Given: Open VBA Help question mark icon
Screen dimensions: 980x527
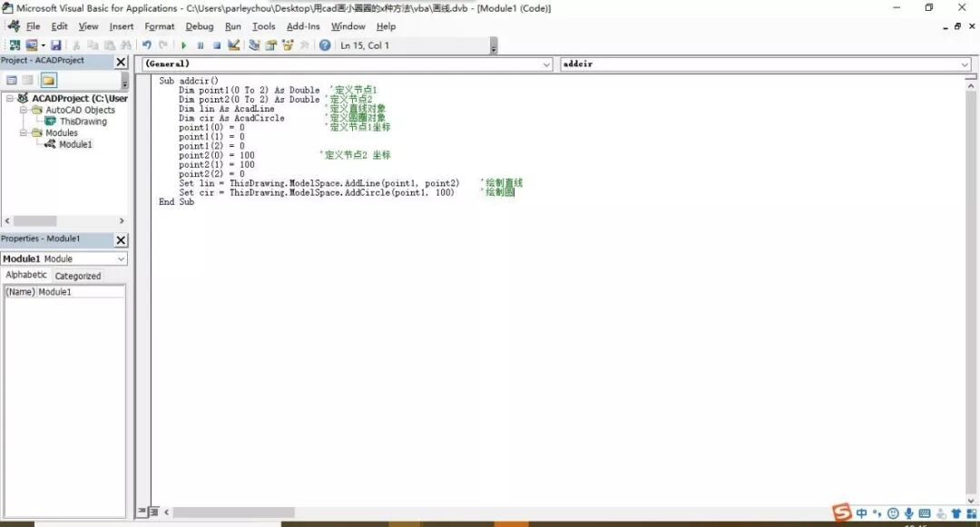Looking at the screenshot, I should pos(325,45).
